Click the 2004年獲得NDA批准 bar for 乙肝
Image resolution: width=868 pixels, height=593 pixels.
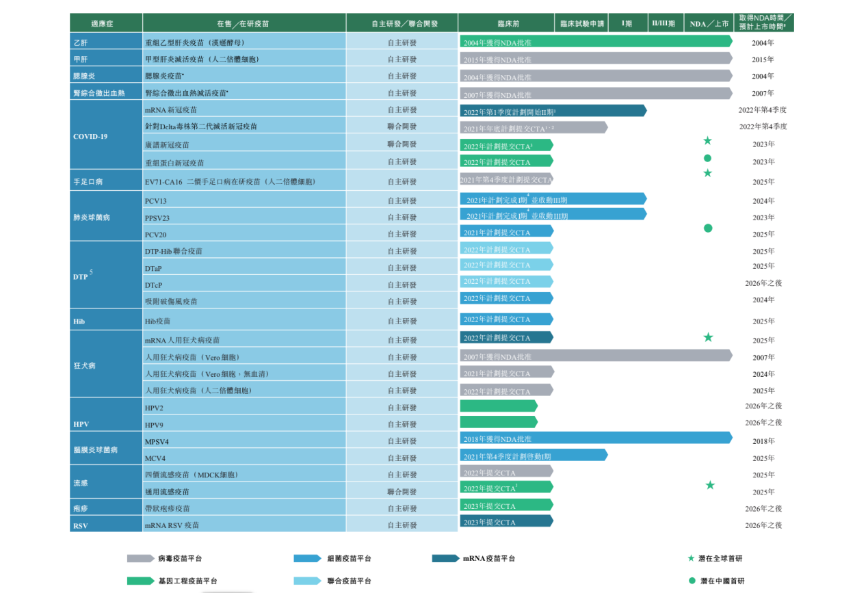click(x=595, y=42)
